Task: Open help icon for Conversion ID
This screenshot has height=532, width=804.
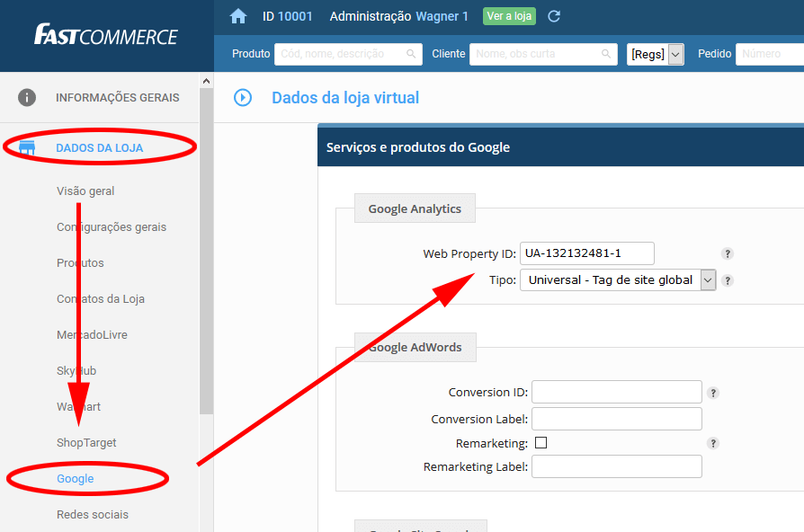Action: (713, 393)
